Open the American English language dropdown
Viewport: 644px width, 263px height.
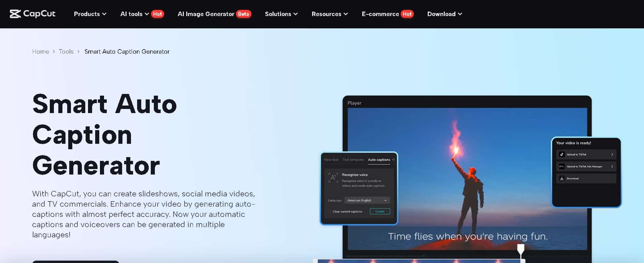[367, 200]
